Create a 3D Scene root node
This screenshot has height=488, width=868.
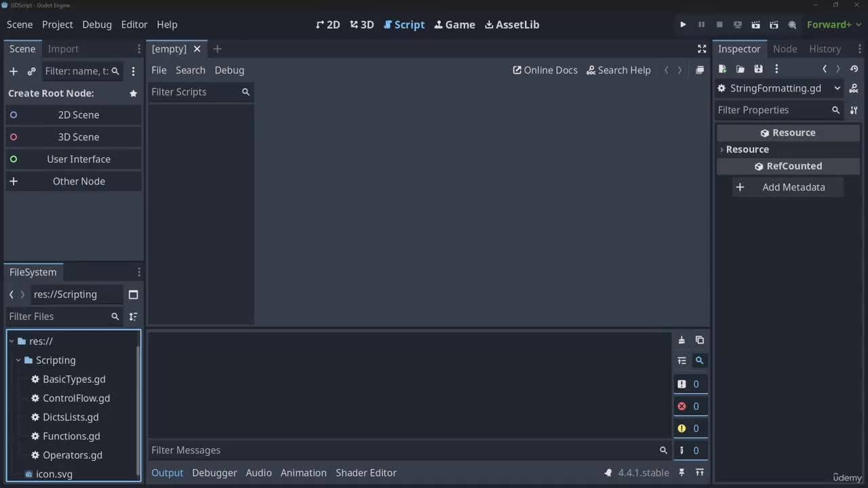(x=73, y=137)
